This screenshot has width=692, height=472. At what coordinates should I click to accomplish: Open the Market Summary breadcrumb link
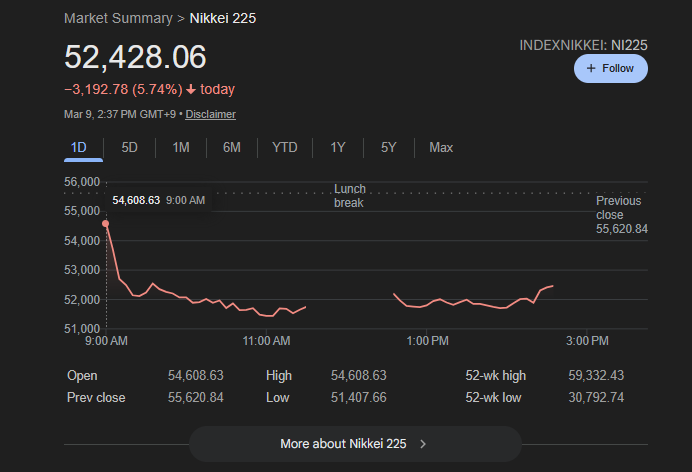[x=116, y=18]
